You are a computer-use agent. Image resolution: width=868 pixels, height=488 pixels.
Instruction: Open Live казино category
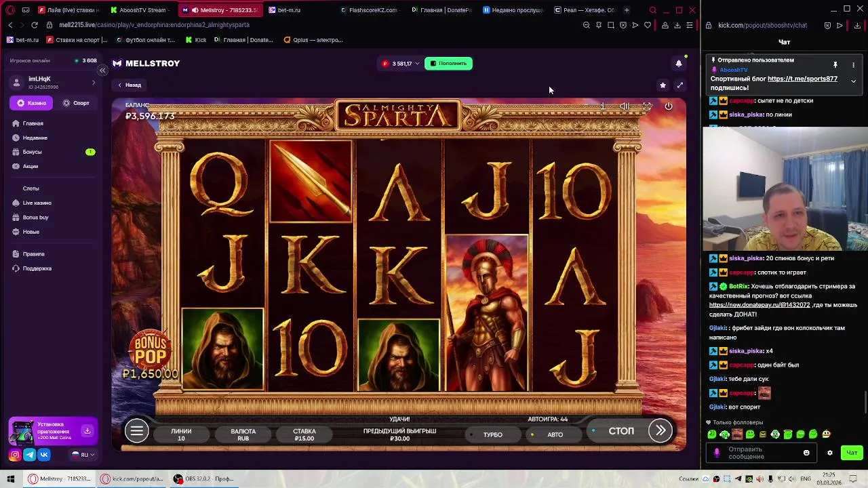coord(37,203)
